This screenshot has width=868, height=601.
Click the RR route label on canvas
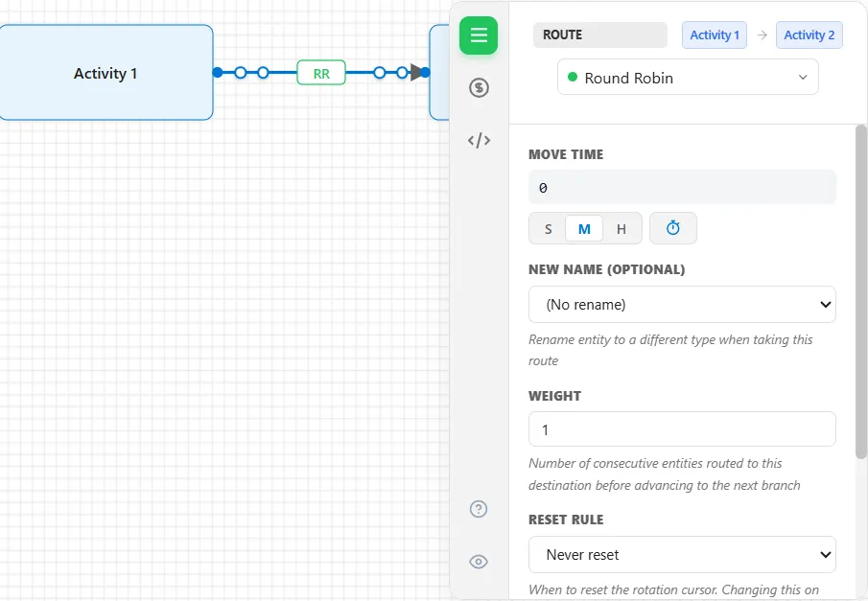[321, 73]
